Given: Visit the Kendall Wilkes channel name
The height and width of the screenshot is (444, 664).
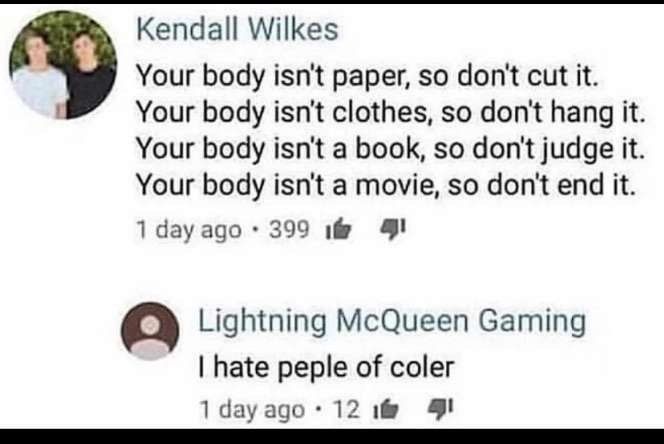Looking at the screenshot, I should (x=237, y=30).
